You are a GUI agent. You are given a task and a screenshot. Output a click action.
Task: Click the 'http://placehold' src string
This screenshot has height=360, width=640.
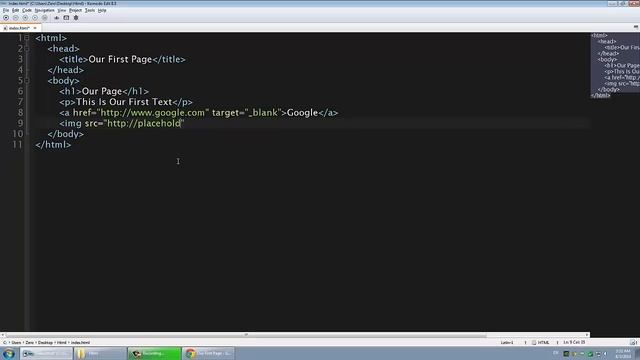[144, 123]
